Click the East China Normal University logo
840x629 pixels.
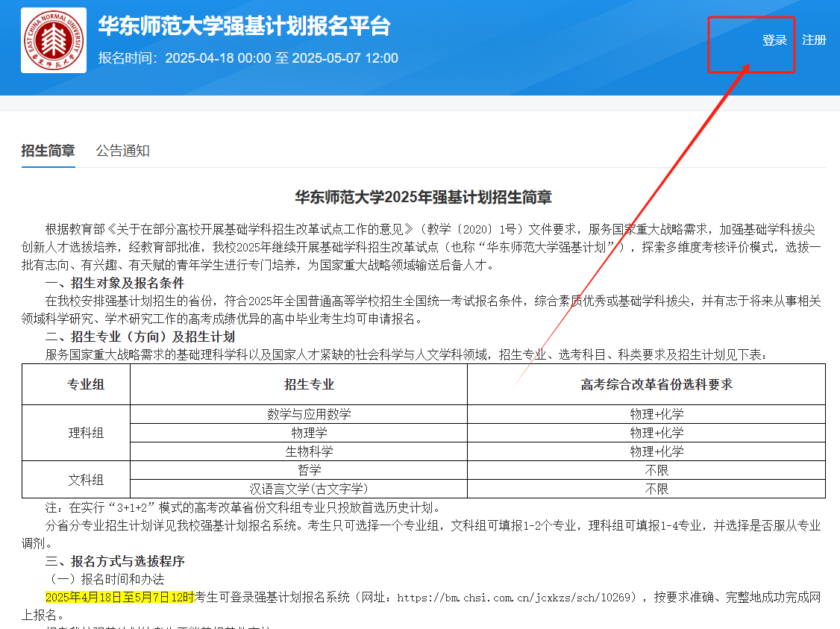(54, 40)
